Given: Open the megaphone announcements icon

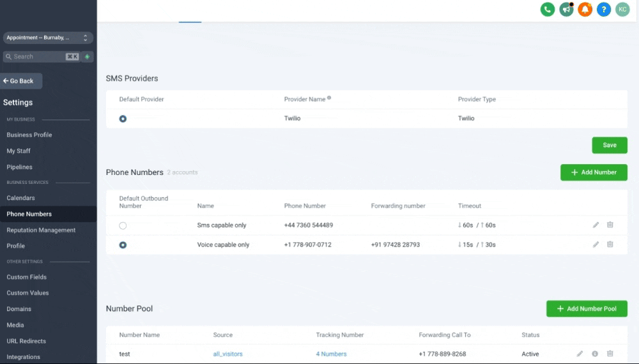Looking at the screenshot, I should tap(566, 10).
